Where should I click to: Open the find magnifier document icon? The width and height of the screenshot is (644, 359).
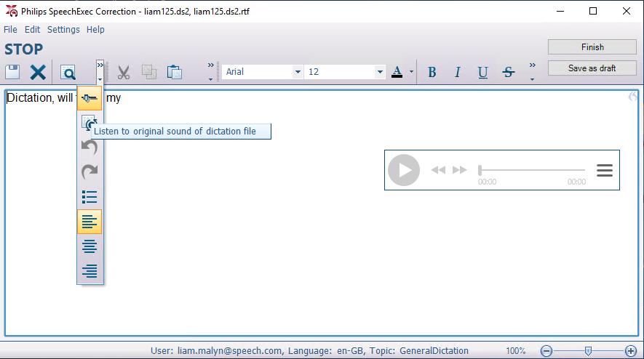tap(68, 72)
